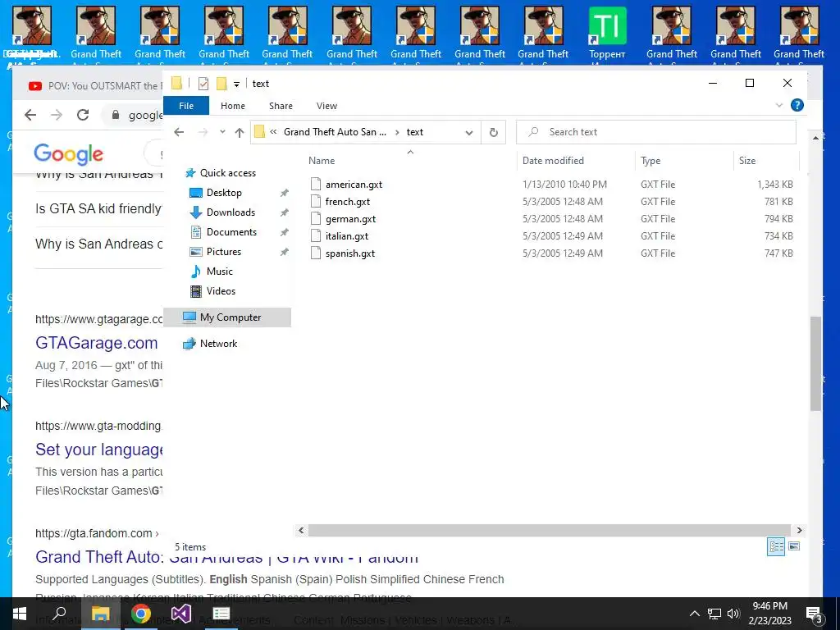Open the File ribbon tab
The width and height of the screenshot is (840, 630).
[x=186, y=106]
